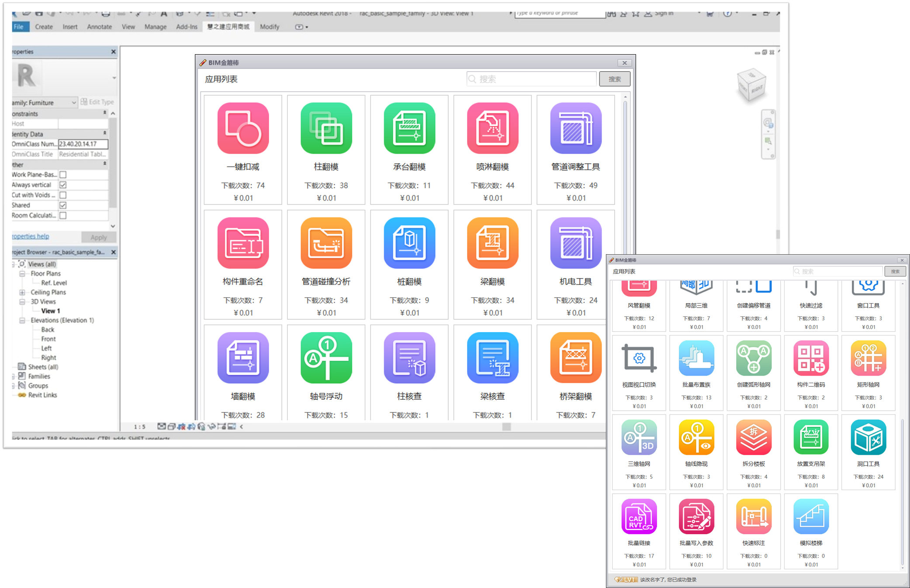910x588 pixels.
Task: Open the 三维轴网 icon in small window
Action: 639,437
